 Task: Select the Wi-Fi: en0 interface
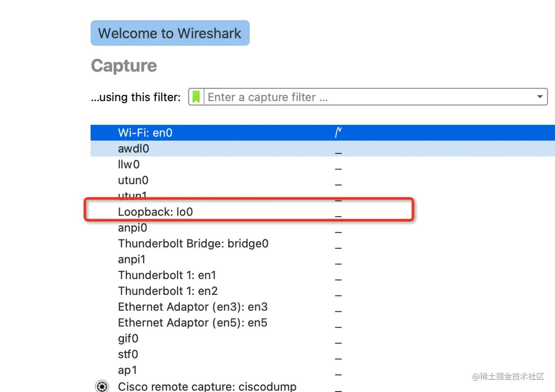coord(323,133)
